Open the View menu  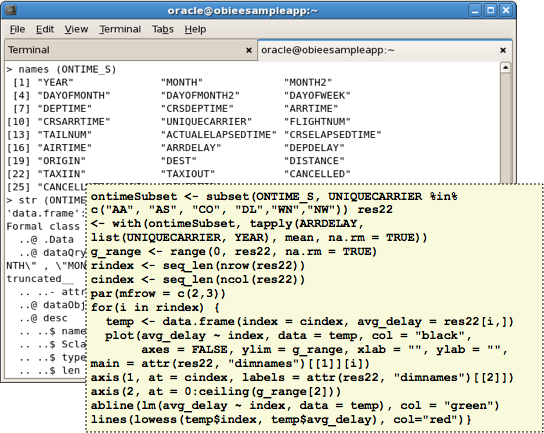(76, 29)
